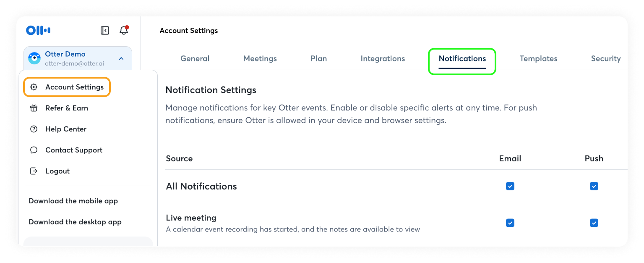Click the Logout exit icon

[x=34, y=171]
